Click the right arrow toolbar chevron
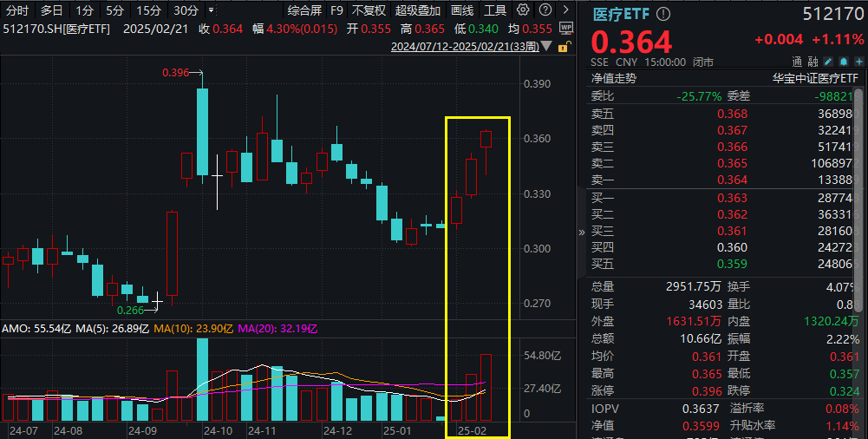 (565, 10)
